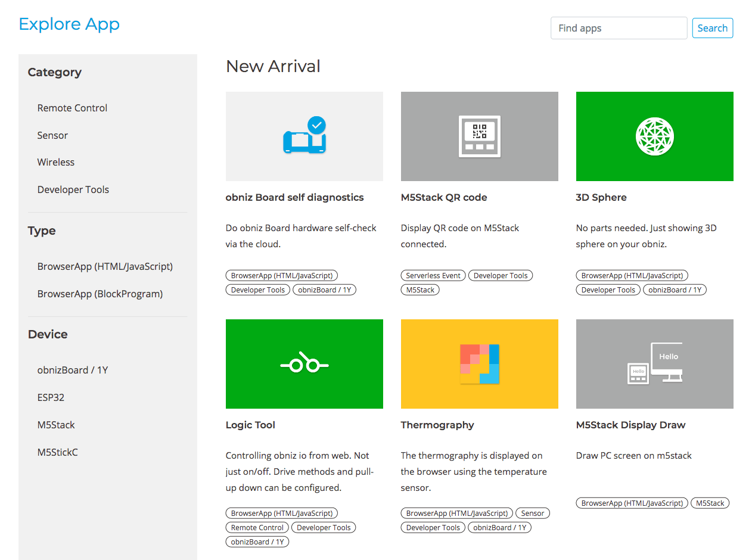
Task: Click the 'Controlling obniz io from web' description
Action: pyautogui.click(x=300, y=471)
